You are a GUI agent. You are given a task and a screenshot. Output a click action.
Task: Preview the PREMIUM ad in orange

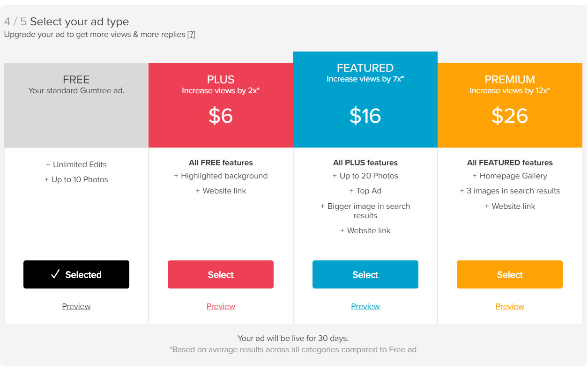pos(510,306)
